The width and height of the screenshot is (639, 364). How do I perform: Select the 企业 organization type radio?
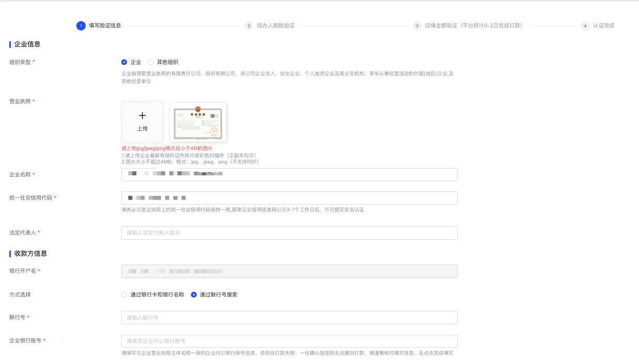(124, 62)
